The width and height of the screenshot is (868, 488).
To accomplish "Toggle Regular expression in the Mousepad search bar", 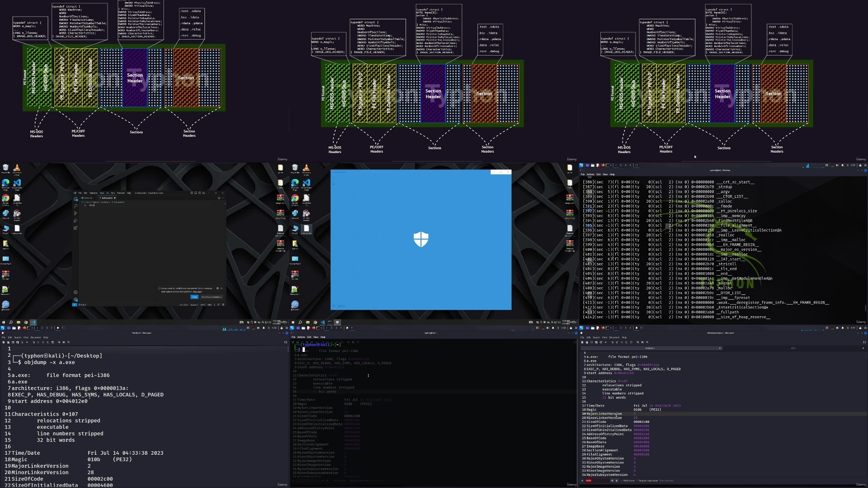I will [x=647, y=481].
